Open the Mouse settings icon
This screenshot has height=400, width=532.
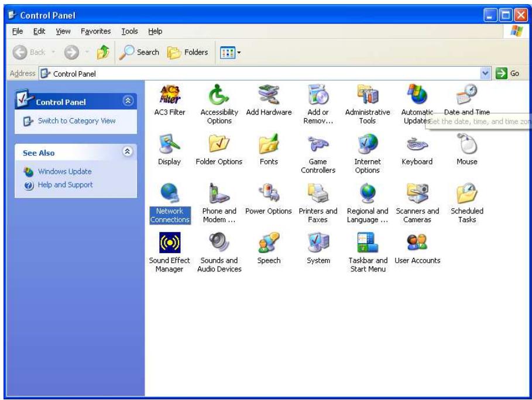(x=466, y=144)
